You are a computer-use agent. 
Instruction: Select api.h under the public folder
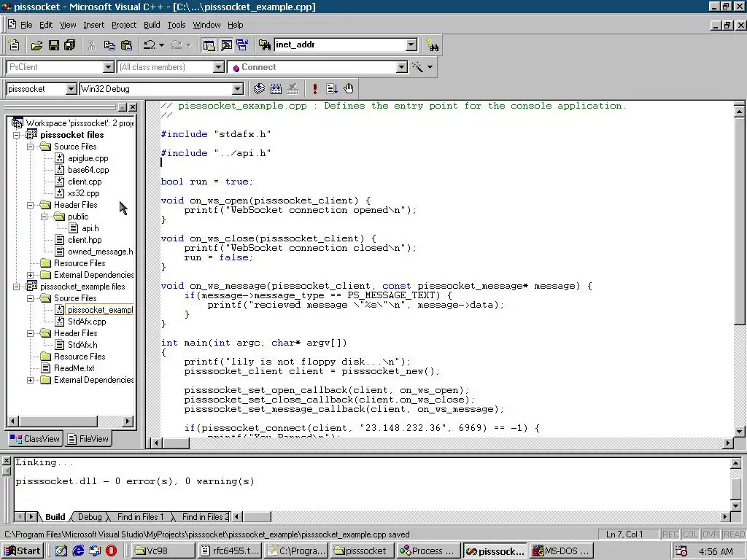90,228
